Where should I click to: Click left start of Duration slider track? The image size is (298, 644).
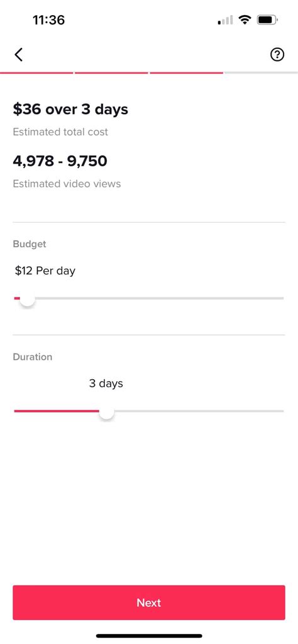[x=16, y=411]
